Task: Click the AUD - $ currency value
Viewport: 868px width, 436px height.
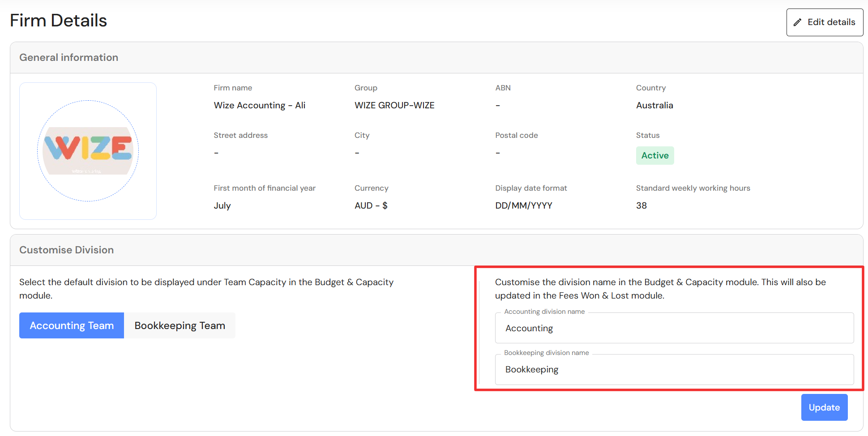Action: coord(371,205)
